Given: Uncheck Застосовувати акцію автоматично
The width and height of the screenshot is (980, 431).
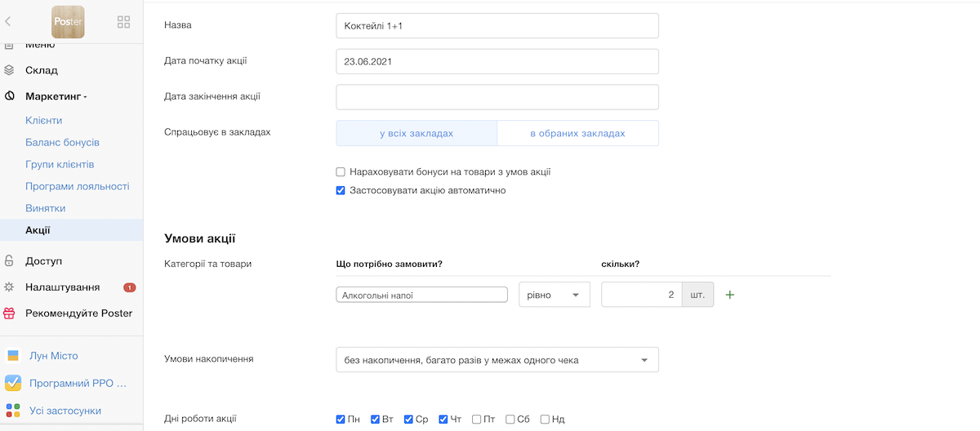Looking at the screenshot, I should (341, 191).
